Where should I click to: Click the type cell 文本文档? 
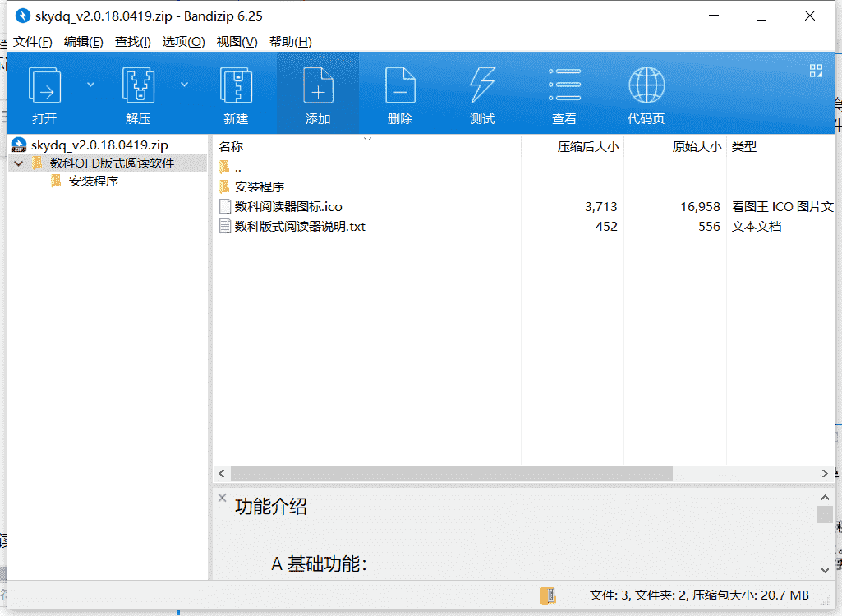tap(756, 227)
